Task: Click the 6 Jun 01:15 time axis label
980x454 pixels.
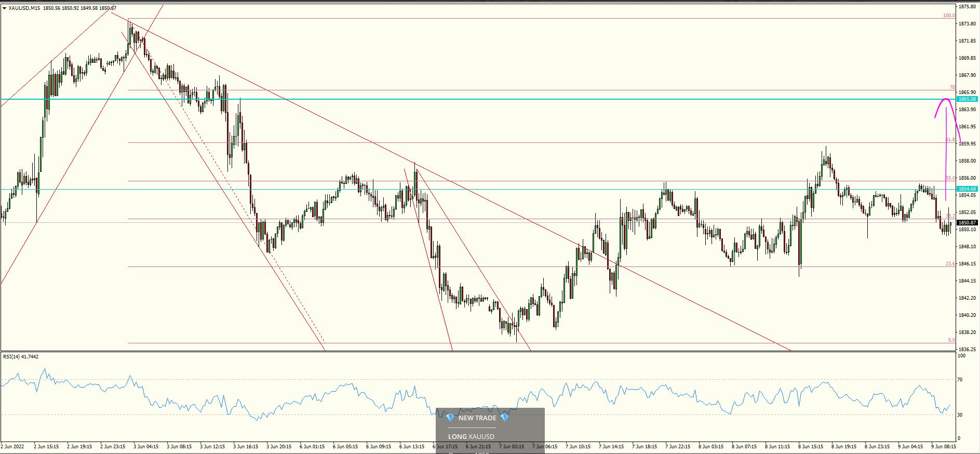Action: tap(312, 446)
